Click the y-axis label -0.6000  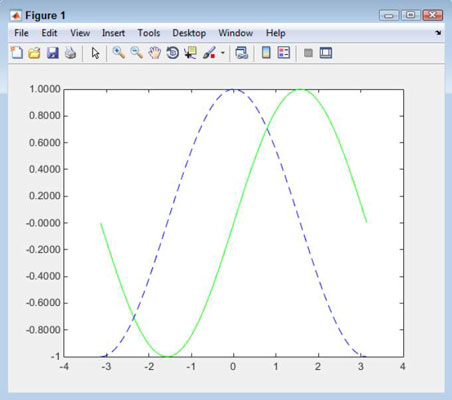[x=43, y=303]
